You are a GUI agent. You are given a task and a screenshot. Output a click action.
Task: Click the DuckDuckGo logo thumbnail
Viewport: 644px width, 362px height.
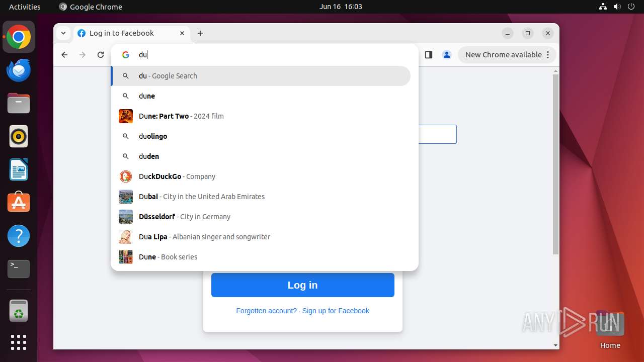coord(126,176)
